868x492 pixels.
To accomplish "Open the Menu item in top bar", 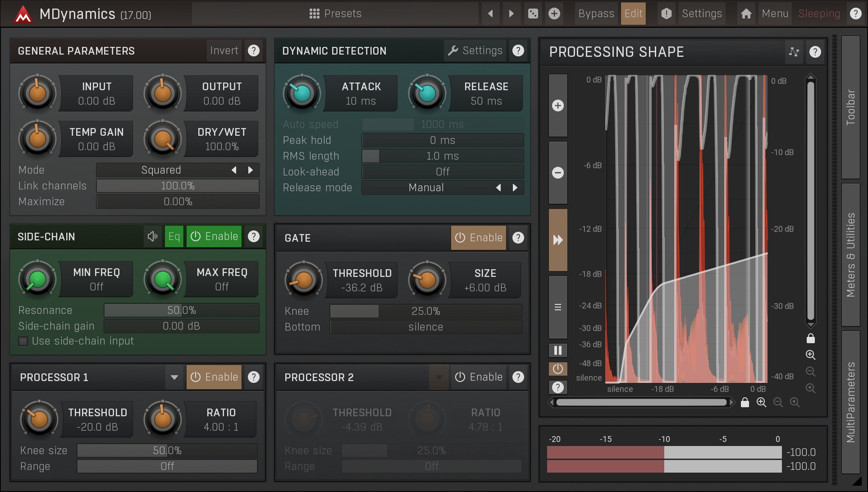I will pyautogui.click(x=775, y=14).
